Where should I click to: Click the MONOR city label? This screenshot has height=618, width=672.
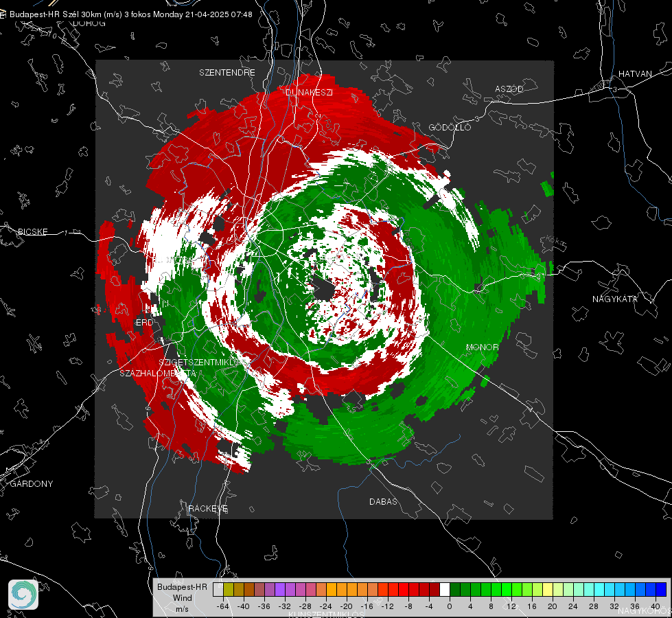[482, 347]
